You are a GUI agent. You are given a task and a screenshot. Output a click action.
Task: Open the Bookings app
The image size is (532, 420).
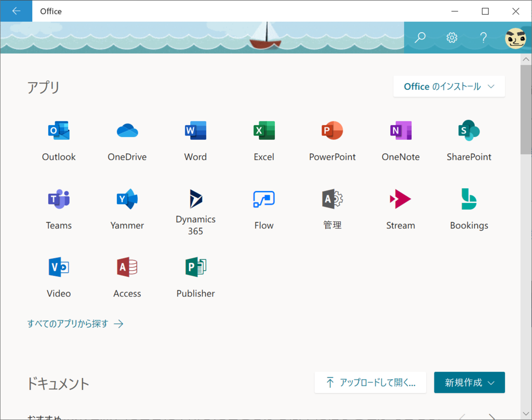(469, 210)
